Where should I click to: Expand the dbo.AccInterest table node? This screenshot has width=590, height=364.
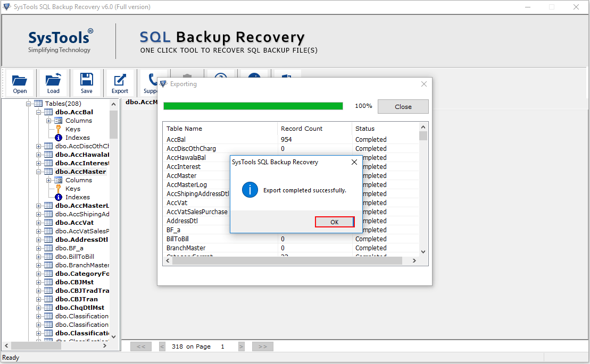pos(38,164)
